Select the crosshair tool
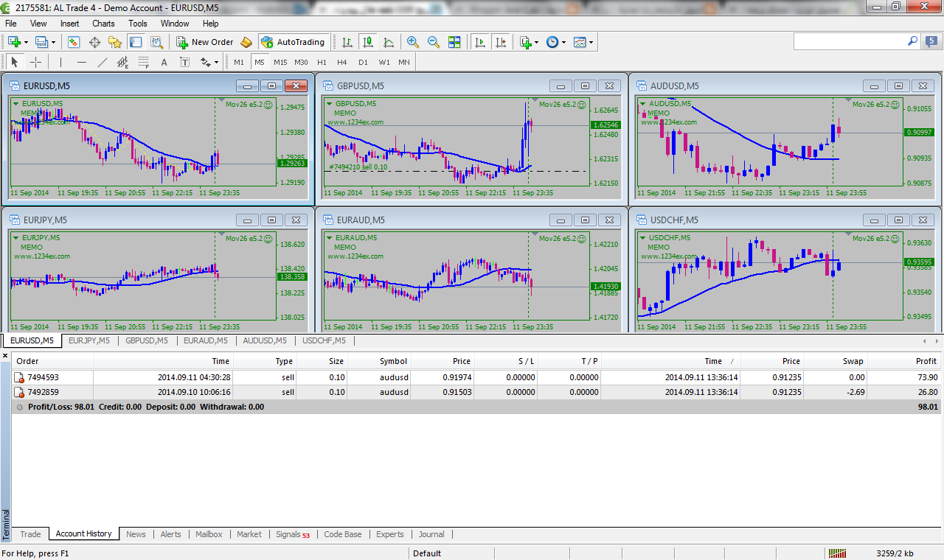Image resolution: width=944 pixels, height=560 pixels. pos(35,62)
